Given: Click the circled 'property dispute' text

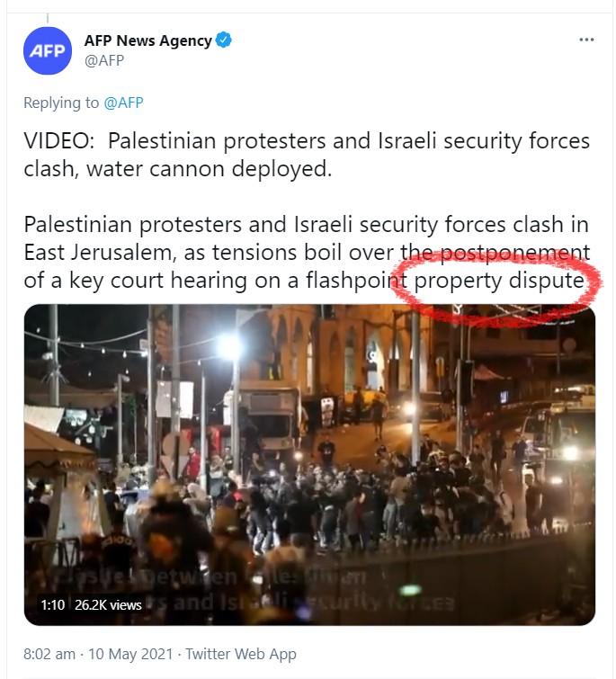Looking at the screenshot, I should pyautogui.click(x=499, y=281).
